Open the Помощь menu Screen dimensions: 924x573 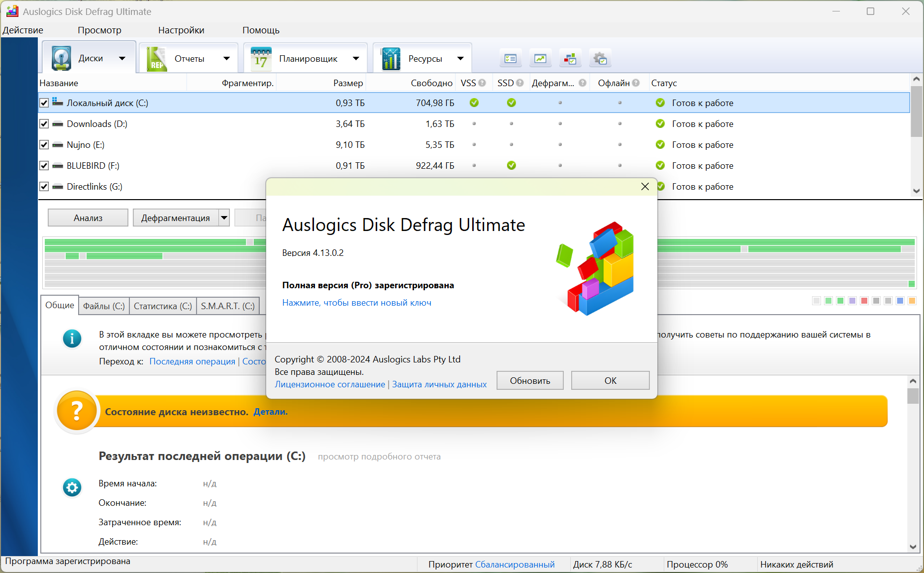(261, 30)
